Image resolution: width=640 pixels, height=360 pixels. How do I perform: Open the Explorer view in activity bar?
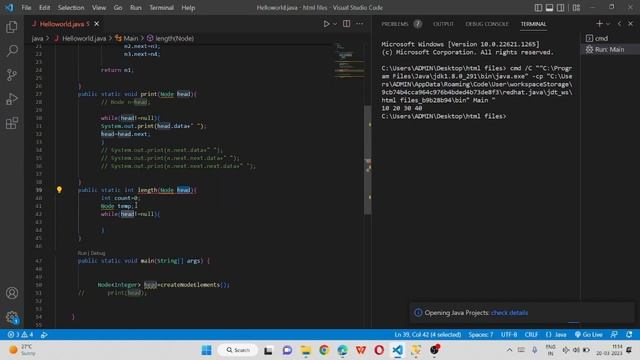point(12,27)
